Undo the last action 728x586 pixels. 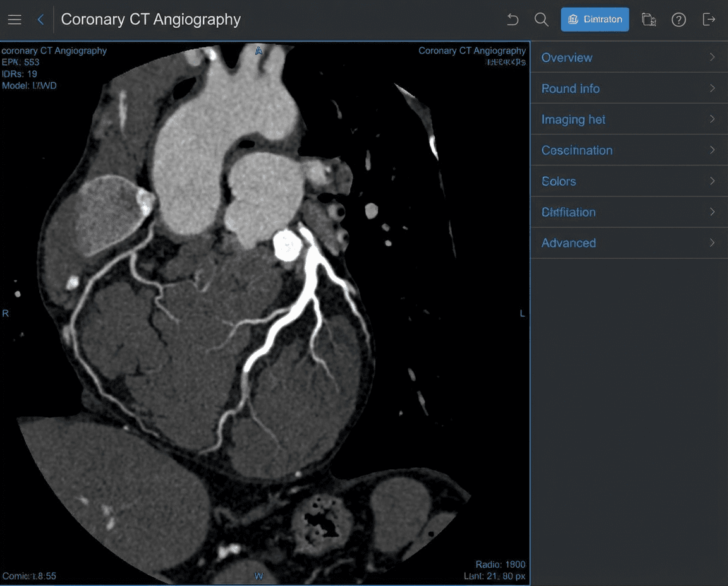click(512, 19)
